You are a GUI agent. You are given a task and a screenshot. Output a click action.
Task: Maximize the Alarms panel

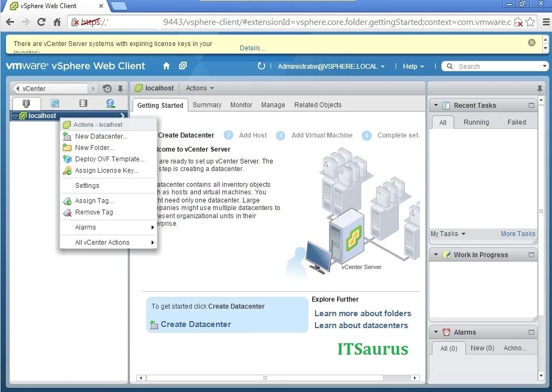coord(531,332)
